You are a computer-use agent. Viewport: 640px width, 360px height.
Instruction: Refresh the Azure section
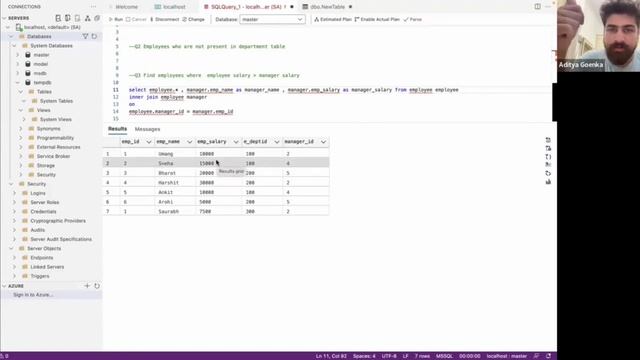coord(97,286)
